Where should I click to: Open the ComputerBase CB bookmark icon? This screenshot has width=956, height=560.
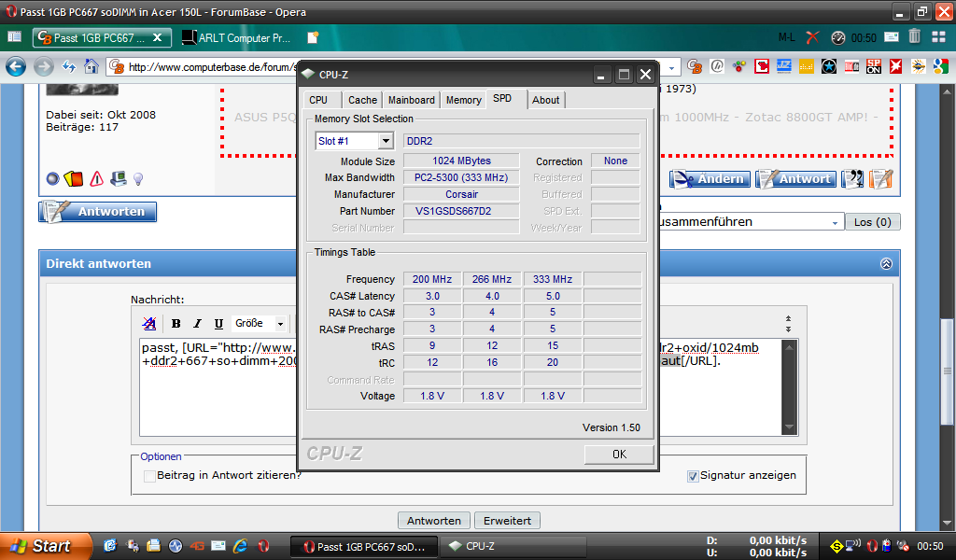(x=695, y=66)
